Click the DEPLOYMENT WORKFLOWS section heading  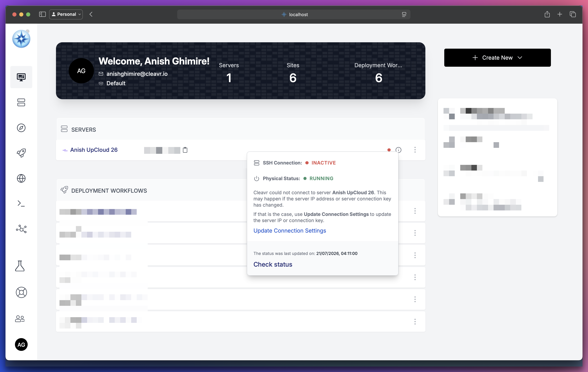point(109,191)
